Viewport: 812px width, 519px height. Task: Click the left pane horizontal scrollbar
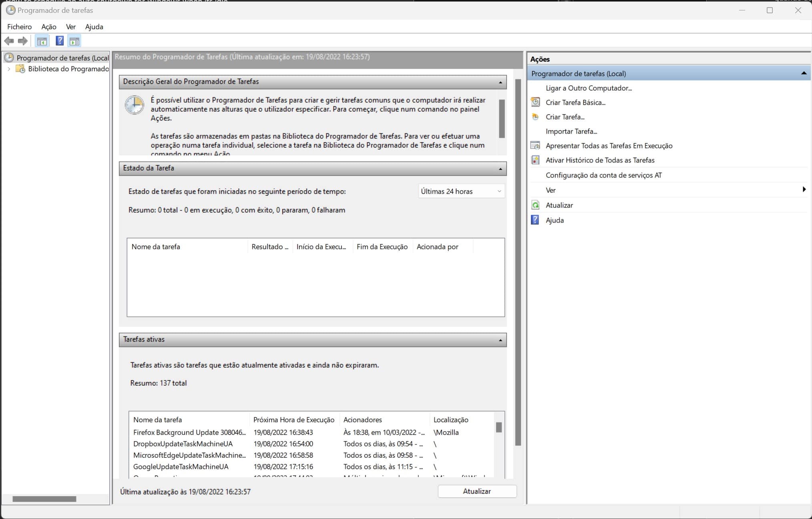coord(44,499)
